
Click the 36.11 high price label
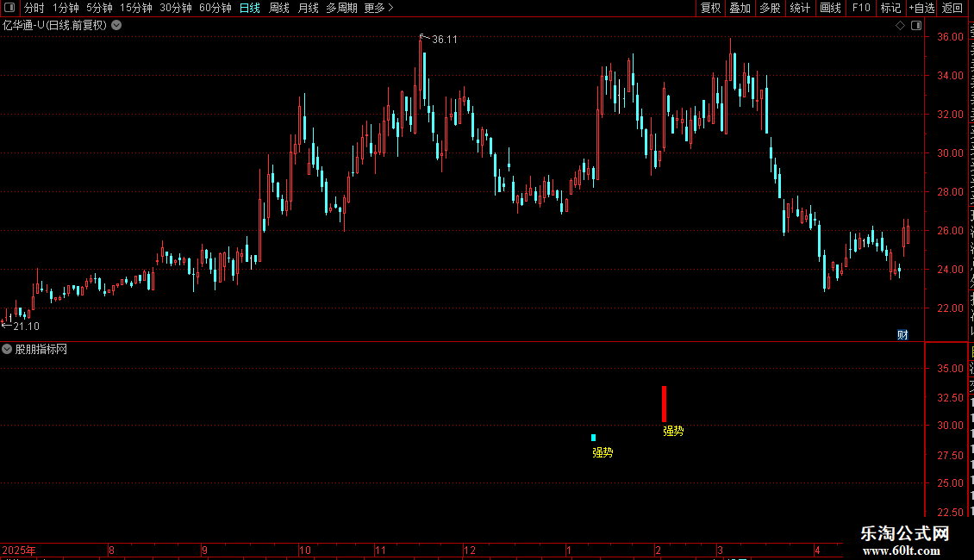coord(444,39)
